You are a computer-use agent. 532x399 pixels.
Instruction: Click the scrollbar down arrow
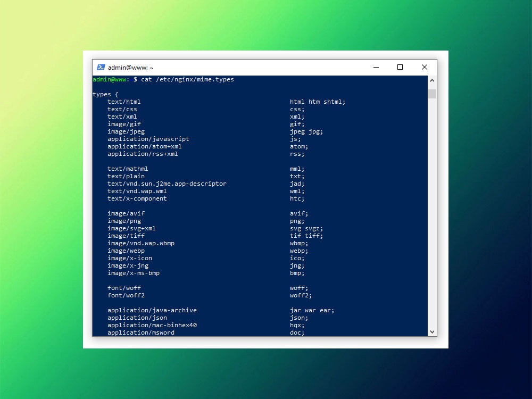click(x=432, y=331)
